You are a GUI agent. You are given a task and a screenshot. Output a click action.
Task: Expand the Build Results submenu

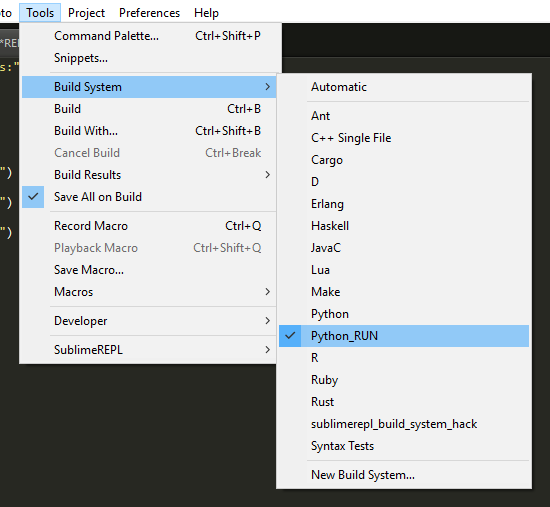click(149, 175)
